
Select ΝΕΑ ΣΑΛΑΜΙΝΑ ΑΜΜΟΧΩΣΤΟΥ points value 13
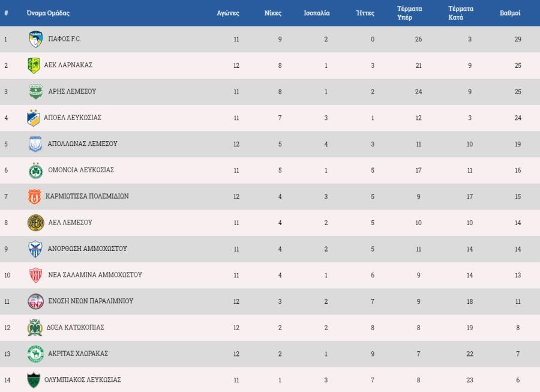[x=518, y=275]
